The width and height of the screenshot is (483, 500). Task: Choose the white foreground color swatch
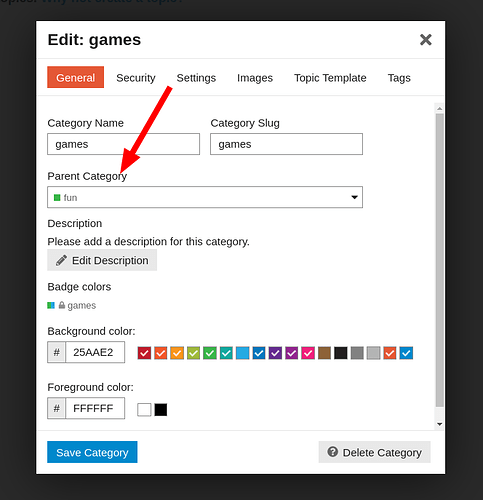(144, 410)
